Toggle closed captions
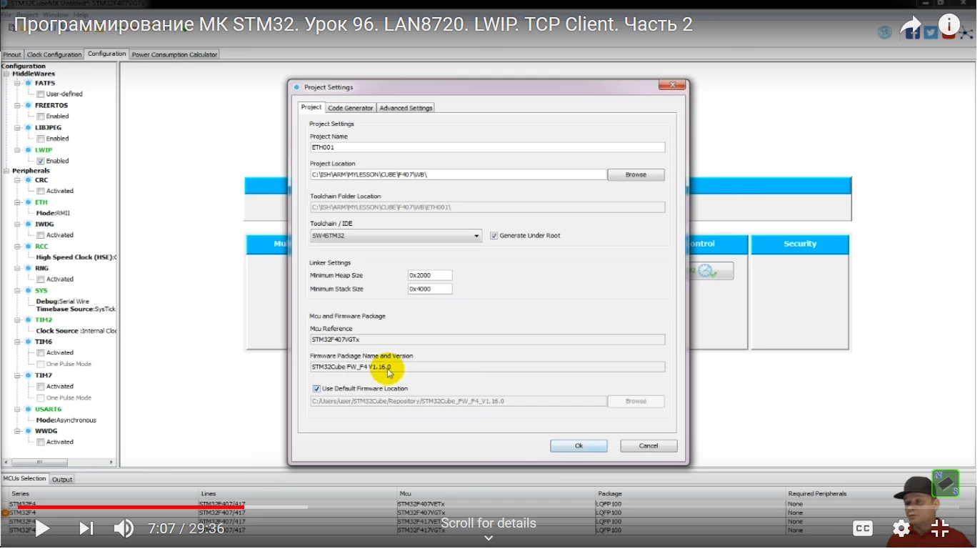 click(x=863, y=529)
